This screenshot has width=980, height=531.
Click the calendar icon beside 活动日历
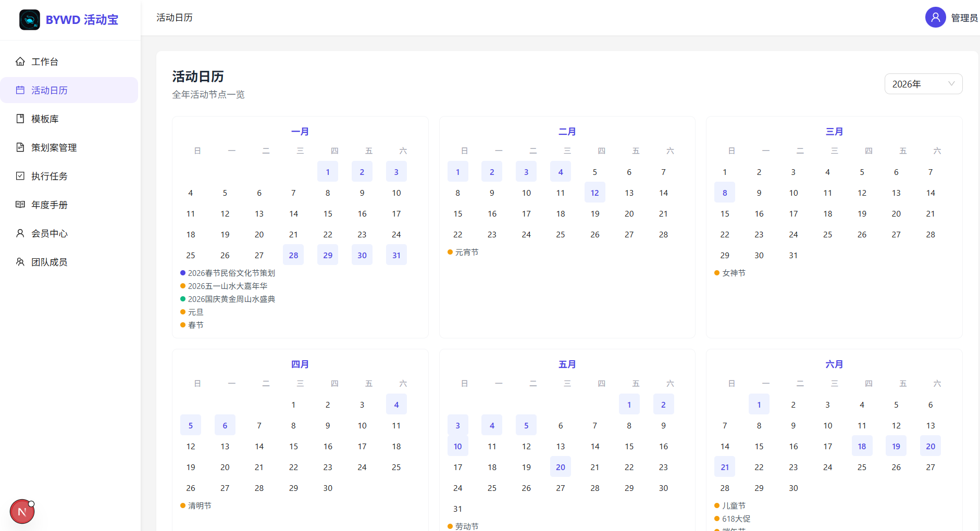[20, 90]
